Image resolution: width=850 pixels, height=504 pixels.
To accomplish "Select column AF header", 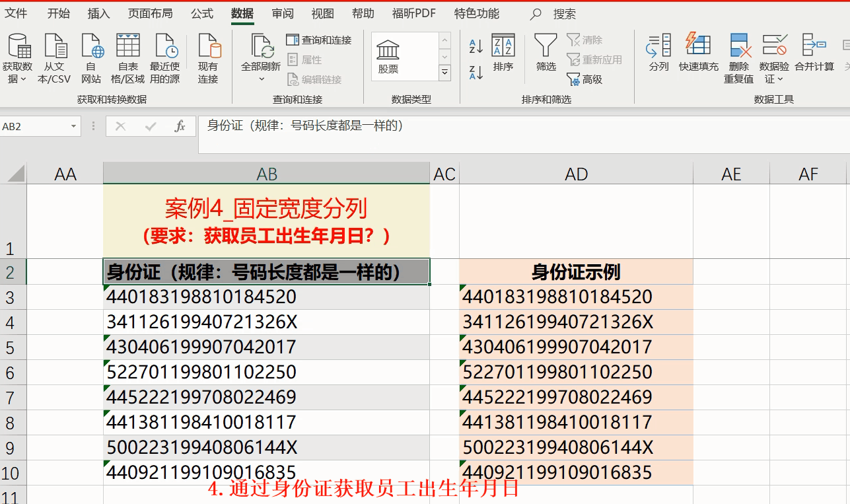I will (x=808, y=174).
